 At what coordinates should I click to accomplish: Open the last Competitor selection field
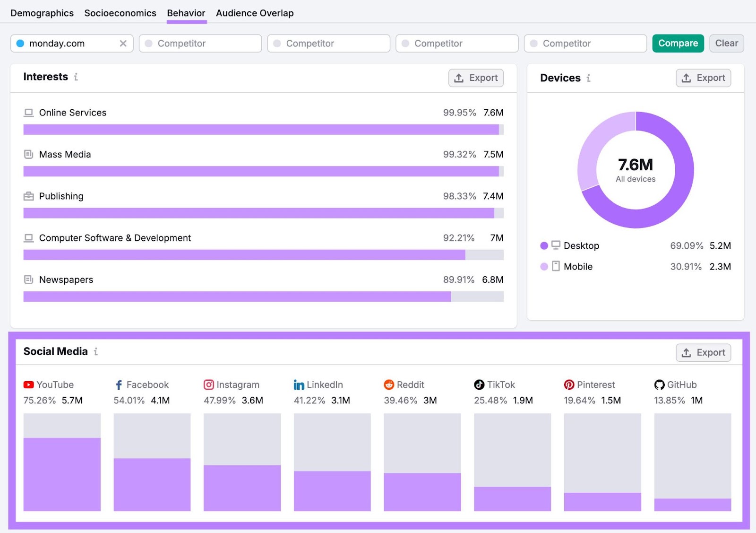click(x=585, y=43)
